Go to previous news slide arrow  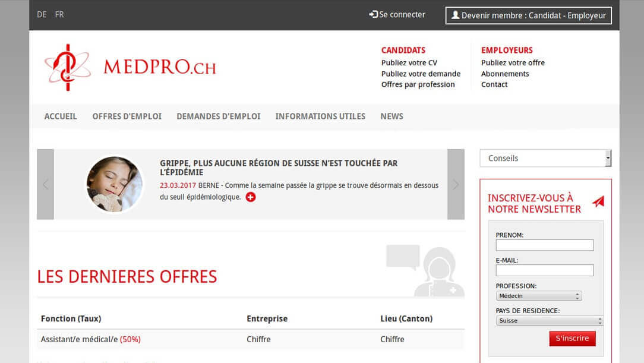(x=45, y=184)
